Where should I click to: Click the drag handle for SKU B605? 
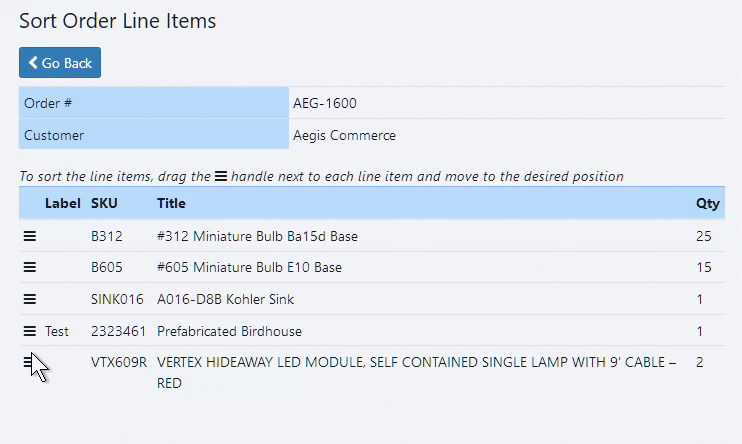30,268
